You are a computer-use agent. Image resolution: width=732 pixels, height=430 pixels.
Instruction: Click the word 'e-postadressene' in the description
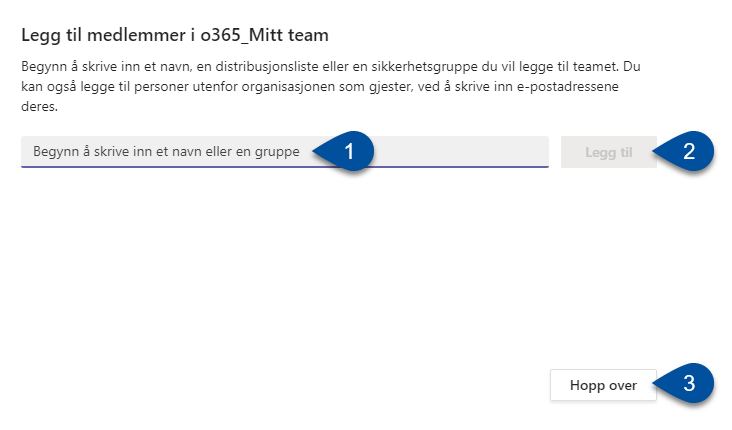567,87
